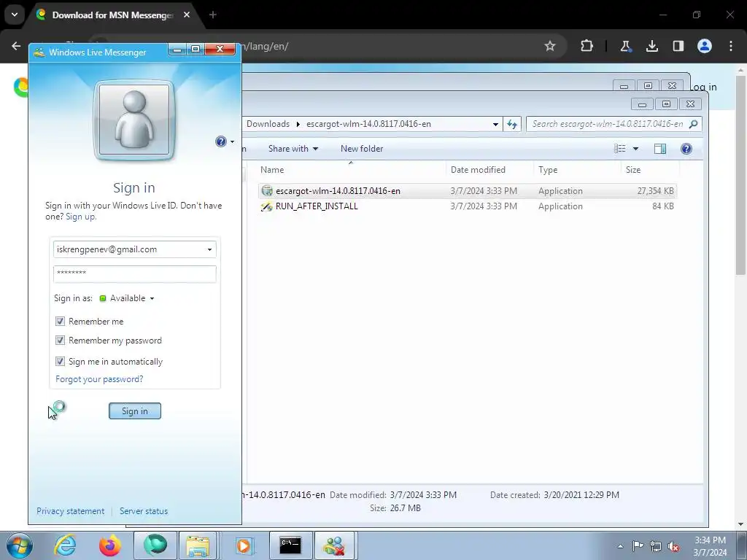Viewport: 747px width, 560px height.
Task: Open Explorer address bar history dropdown
Action: (495, 124)
